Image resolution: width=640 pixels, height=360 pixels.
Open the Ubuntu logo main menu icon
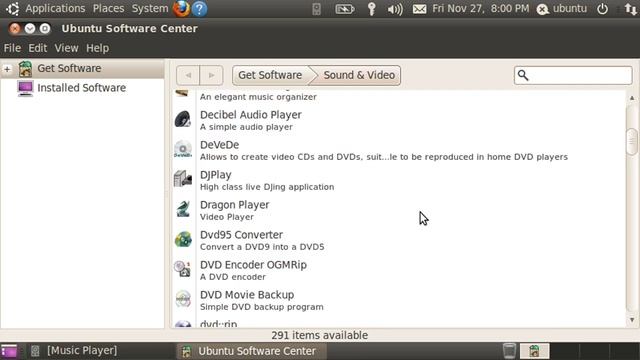click(12, 9)
